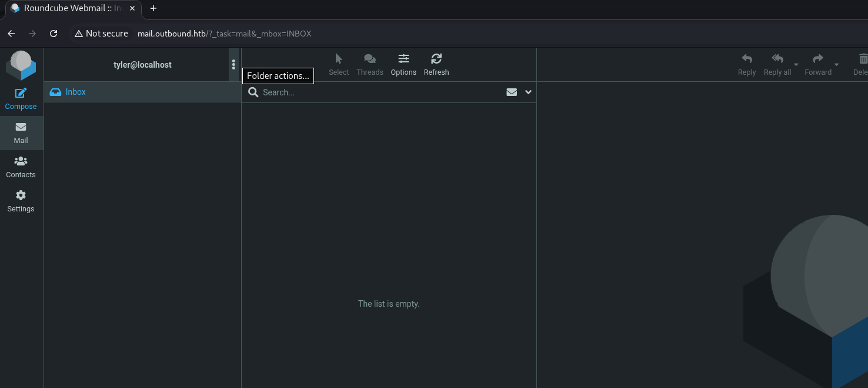
Task: Expand search options chevron
Action: point(528,92)
